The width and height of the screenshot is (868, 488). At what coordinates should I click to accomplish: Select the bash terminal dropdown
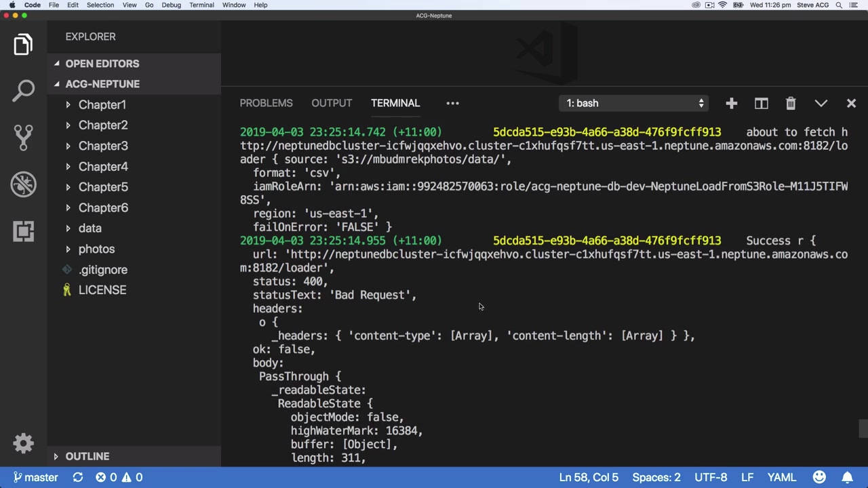(635, 103)
